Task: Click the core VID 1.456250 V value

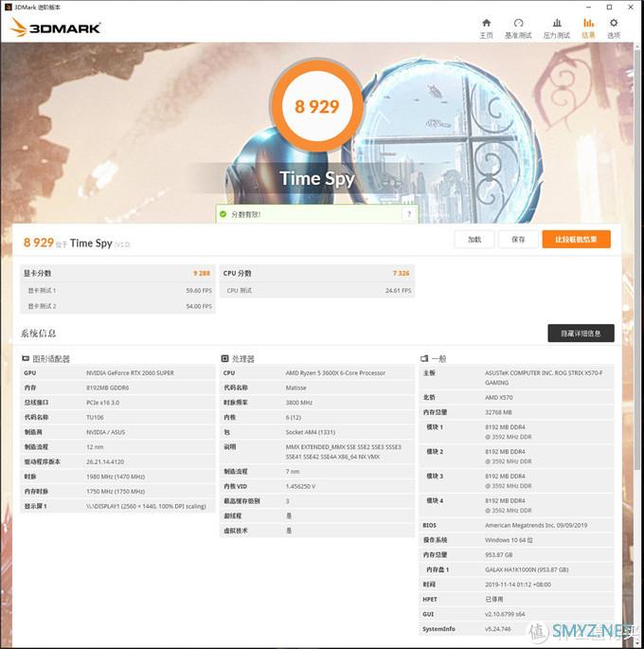Action: click(x=300, y=486)
